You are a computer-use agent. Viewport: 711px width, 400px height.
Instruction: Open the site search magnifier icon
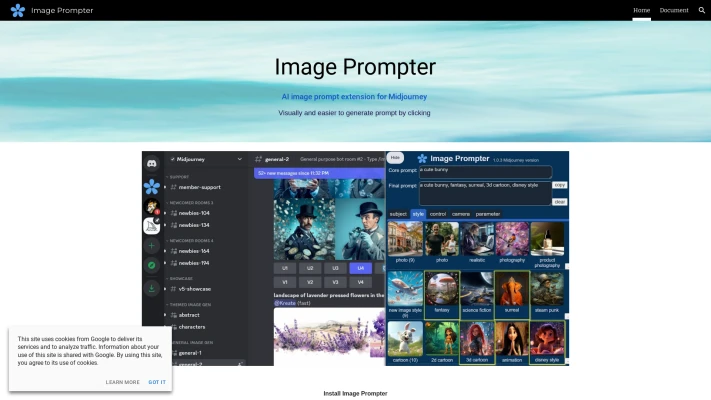pos(701,10)
